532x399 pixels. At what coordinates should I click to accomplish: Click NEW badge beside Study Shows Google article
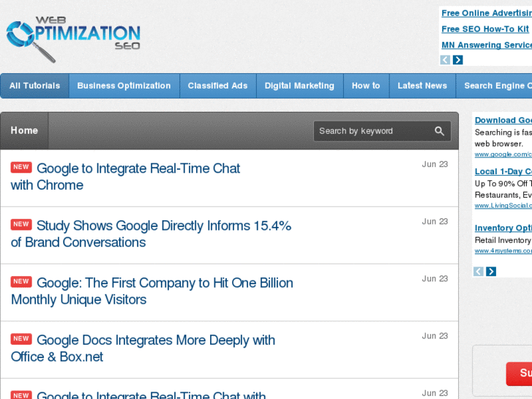[x=21, y=225]
